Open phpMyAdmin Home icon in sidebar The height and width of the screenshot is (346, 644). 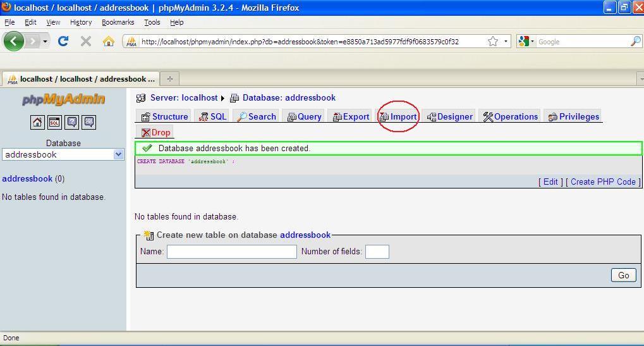tap(37, 122)
